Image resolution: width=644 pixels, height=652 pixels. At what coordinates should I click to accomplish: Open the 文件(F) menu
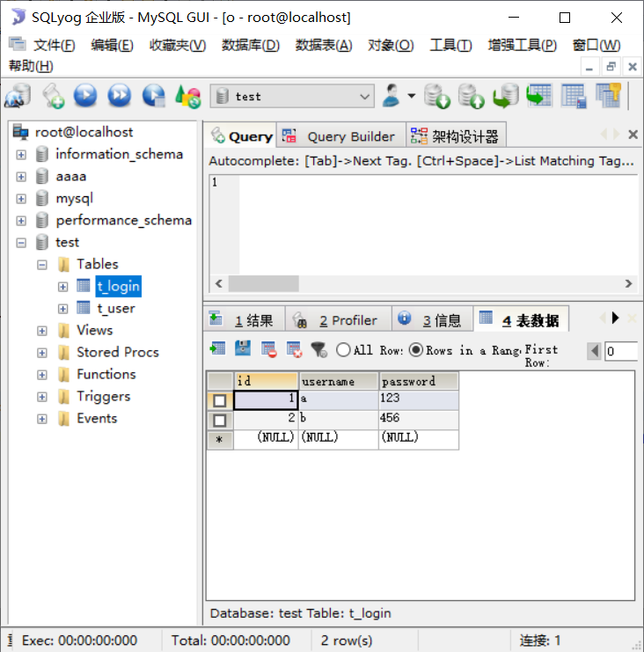pyautogui.click(x=54, y=45)
